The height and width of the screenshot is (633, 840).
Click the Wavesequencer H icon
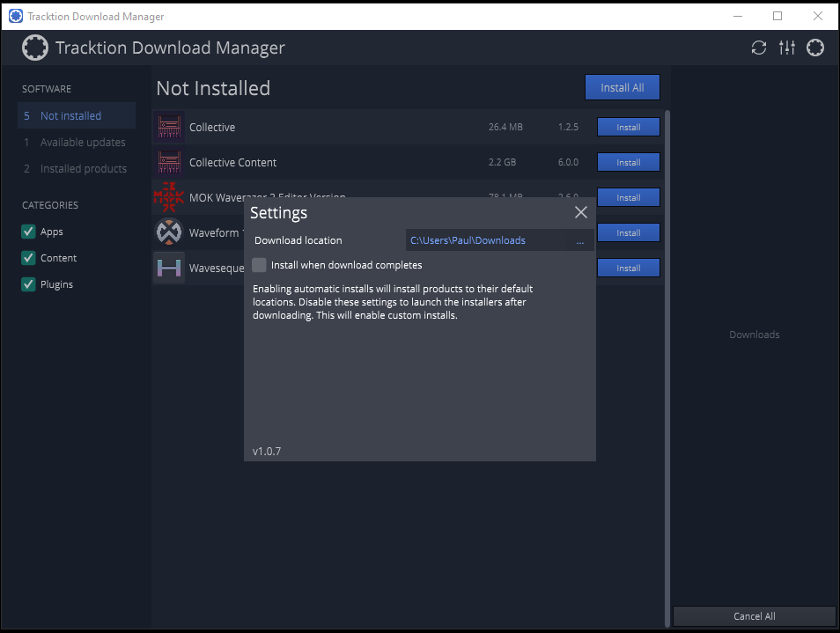[x=169, y=268]
